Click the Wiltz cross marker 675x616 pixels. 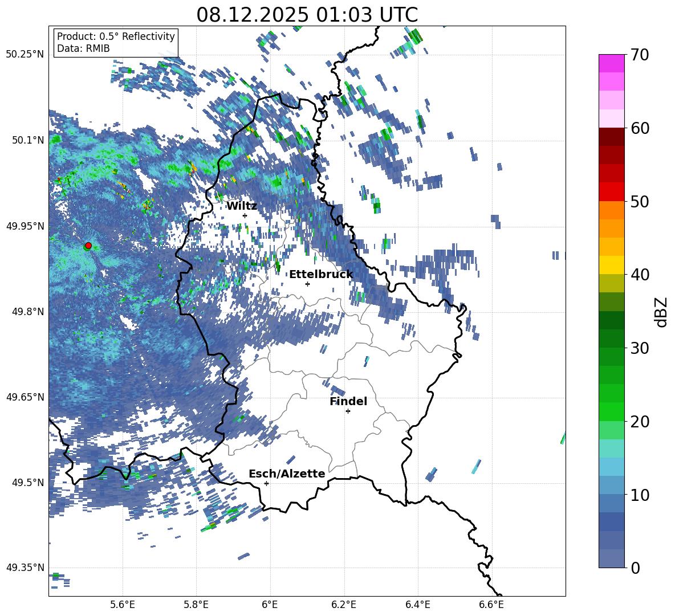[245, 215]
